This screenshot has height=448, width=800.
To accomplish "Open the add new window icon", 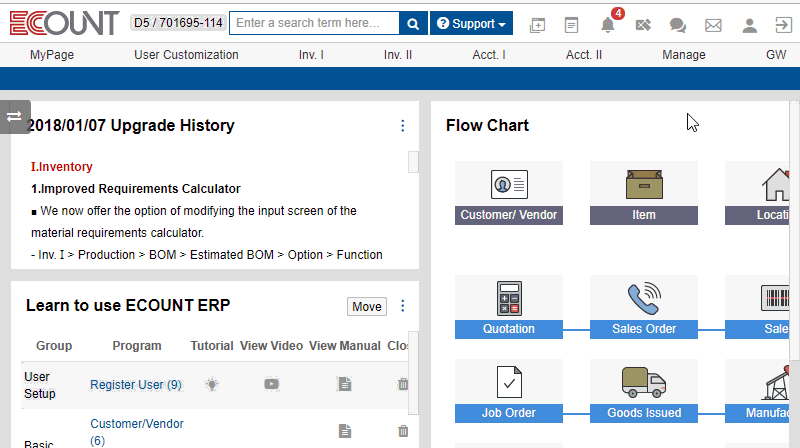I will tap(537, 24).
